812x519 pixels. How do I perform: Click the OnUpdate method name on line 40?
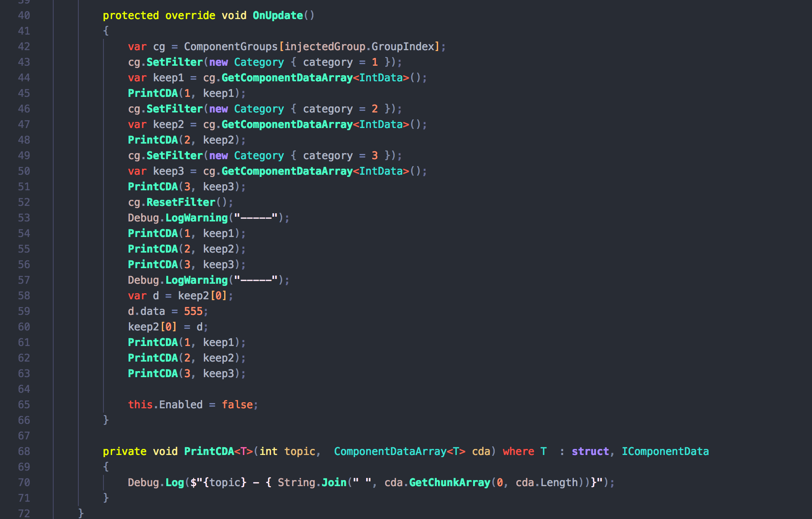277,15
